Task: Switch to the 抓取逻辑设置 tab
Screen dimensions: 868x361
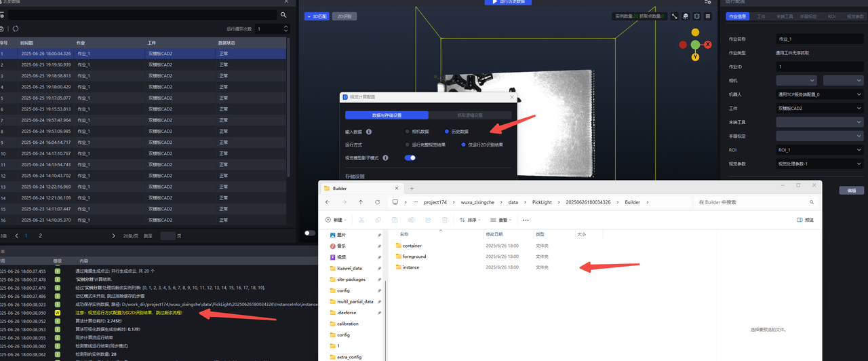Action: pos(471,115)
